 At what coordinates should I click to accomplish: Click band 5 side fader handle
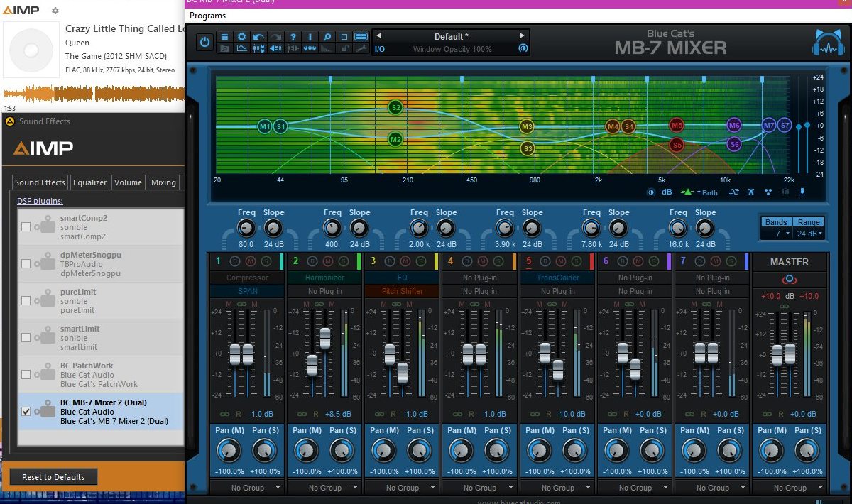point(558,370)
